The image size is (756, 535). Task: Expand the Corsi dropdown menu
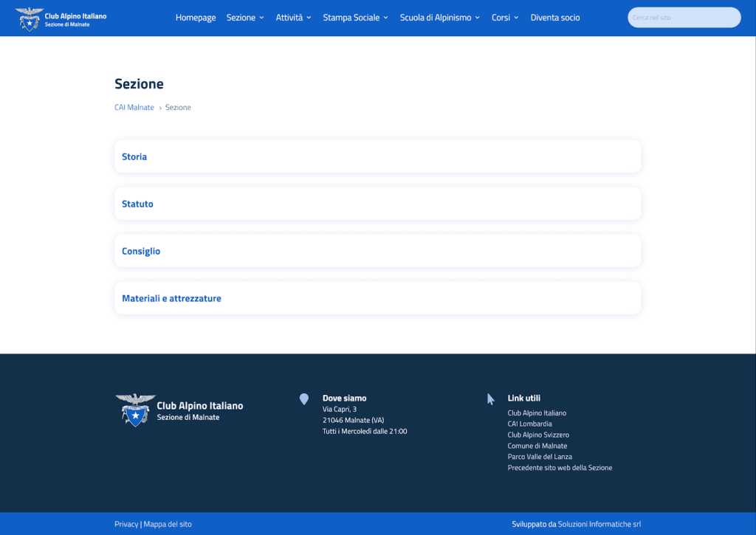504,17
